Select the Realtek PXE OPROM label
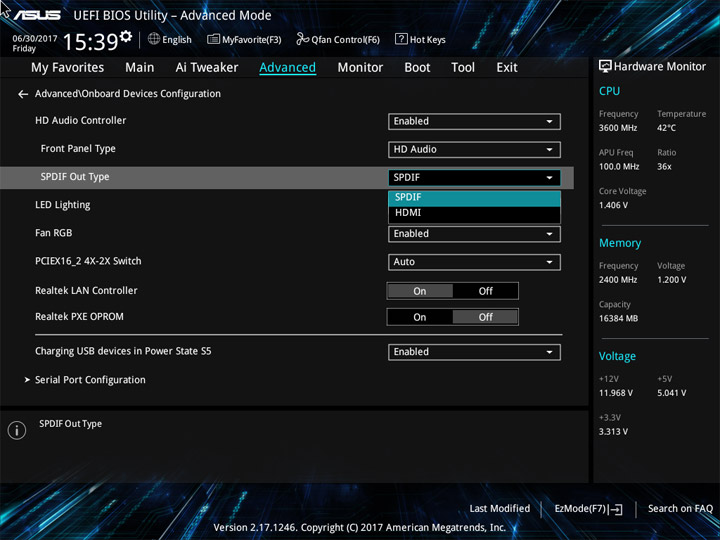This screenshot has width=720, height=540. 79,316
